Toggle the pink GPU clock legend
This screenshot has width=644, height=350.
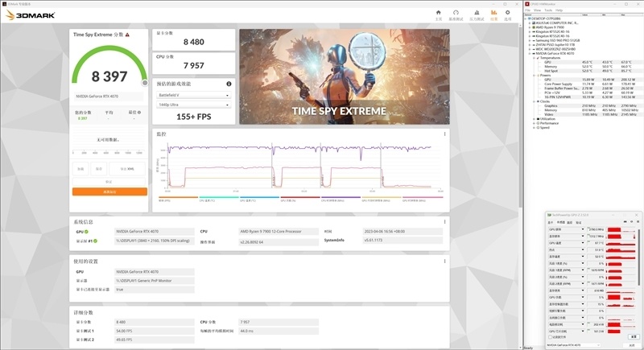pyautogui.click(x=422, y=199)
